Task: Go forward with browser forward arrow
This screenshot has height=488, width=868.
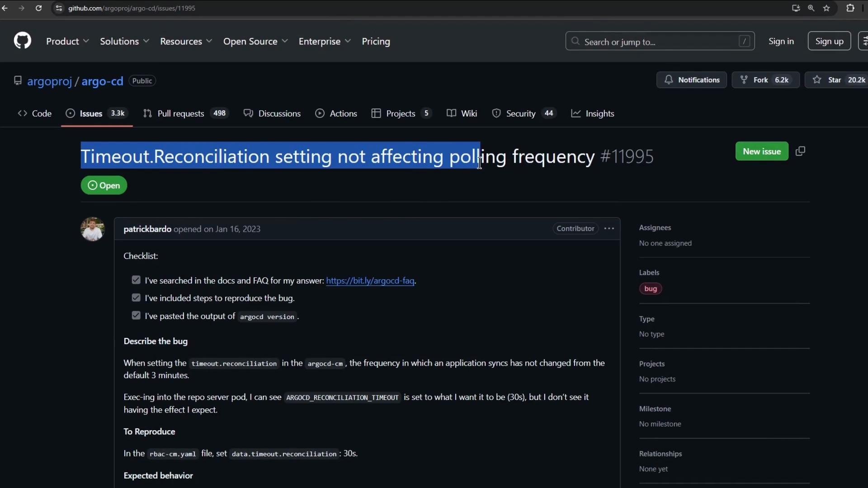Action: [21, 8]
